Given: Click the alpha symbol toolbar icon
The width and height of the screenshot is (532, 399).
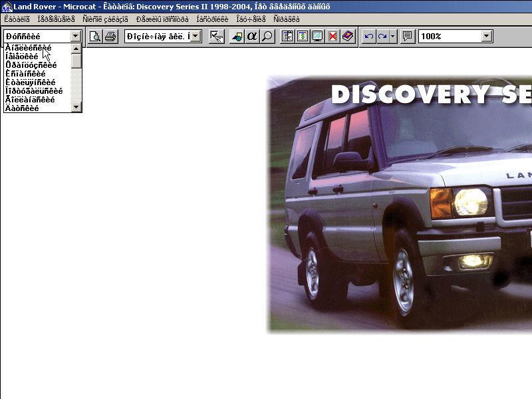Looking at the screenshot, I should tap(252, 36).
